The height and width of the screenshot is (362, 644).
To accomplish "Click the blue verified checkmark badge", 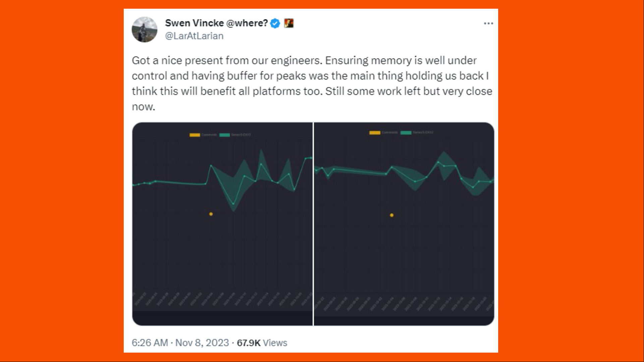I will point(275,23).
